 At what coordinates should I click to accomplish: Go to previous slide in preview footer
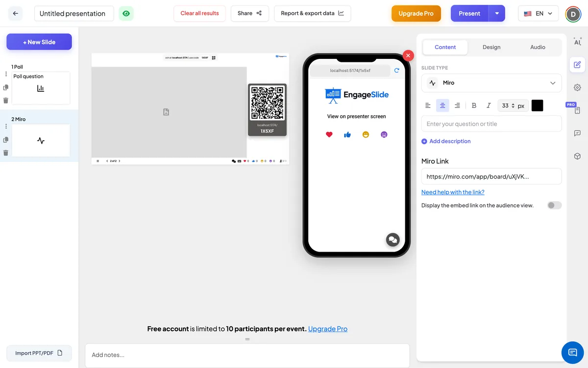pyautogui.click(x=107, y=161)
